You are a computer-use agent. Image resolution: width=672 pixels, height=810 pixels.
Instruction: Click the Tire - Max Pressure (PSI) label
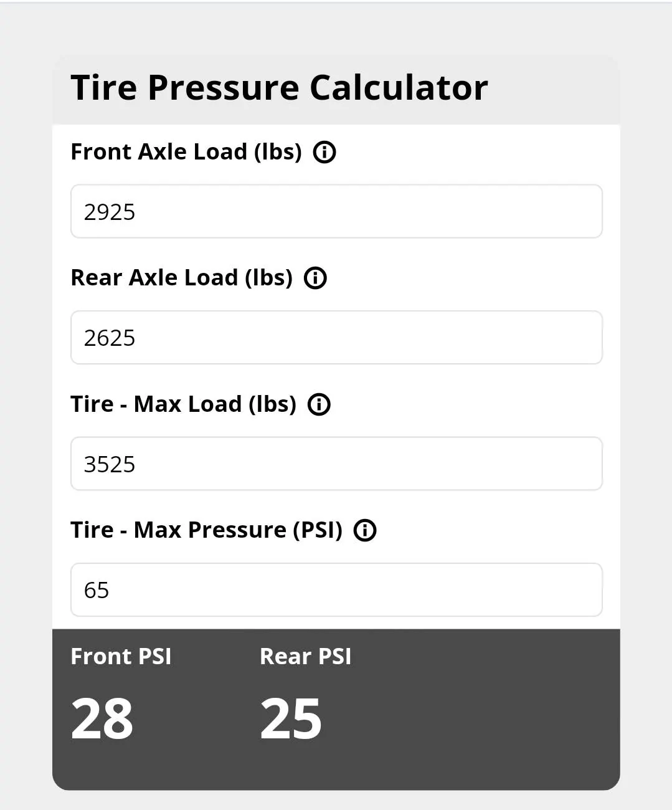pyautogui.click(x=207, y=530)
